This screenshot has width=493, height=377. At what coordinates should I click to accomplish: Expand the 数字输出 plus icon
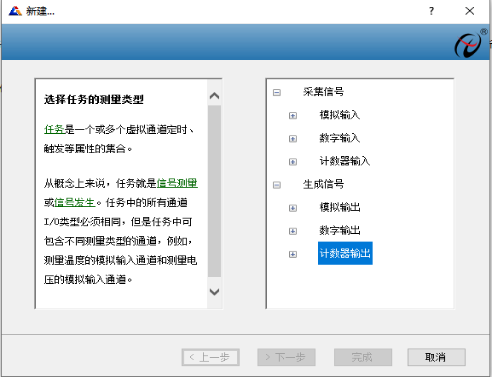point(293,231)
